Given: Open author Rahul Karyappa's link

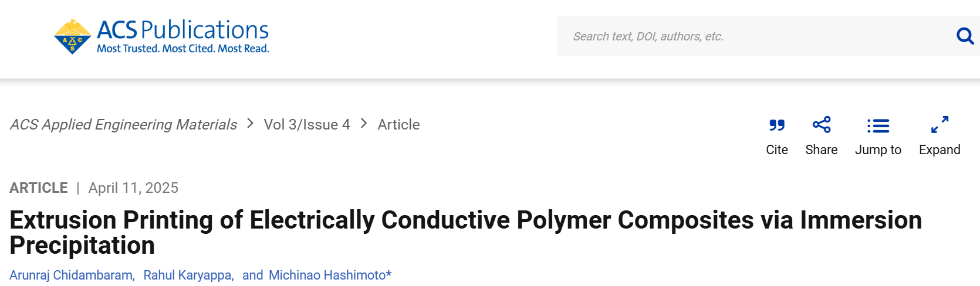Looking at the screenshot, I should (x=188, y=275).
